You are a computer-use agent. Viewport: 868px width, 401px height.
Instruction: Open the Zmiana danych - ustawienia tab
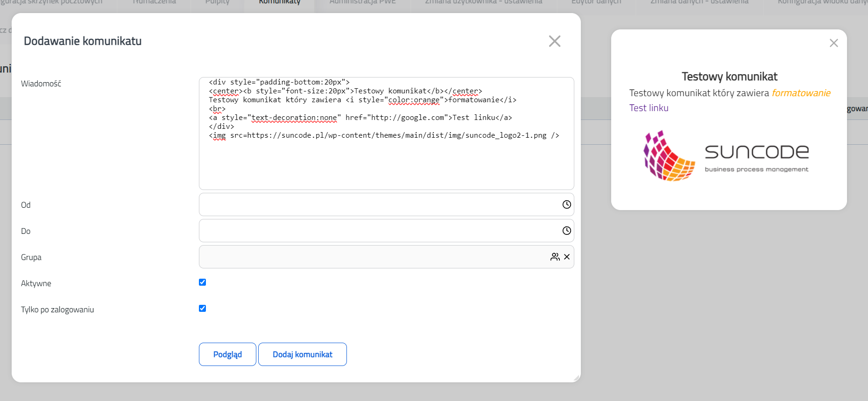pyautogui.click(x=699, y=2)
